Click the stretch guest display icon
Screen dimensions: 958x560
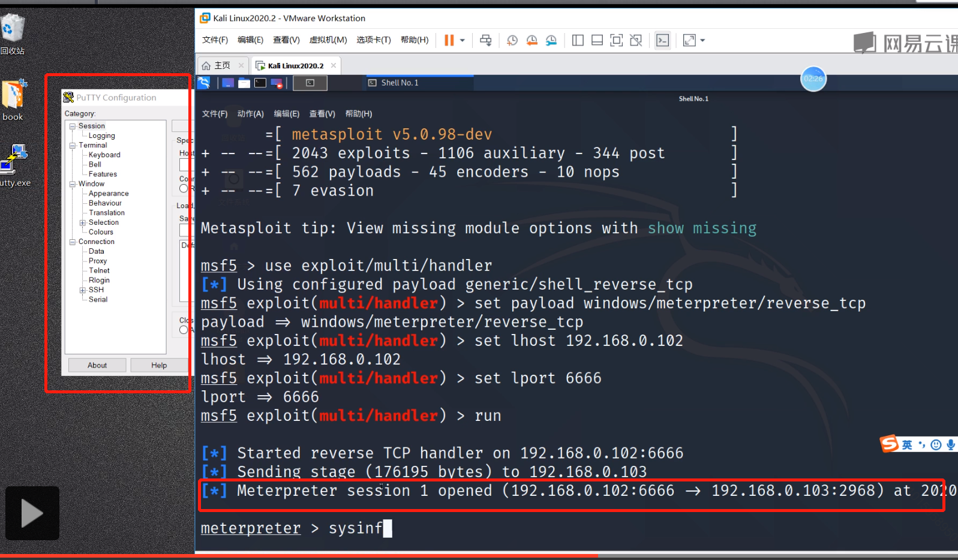tap(689, 40)
